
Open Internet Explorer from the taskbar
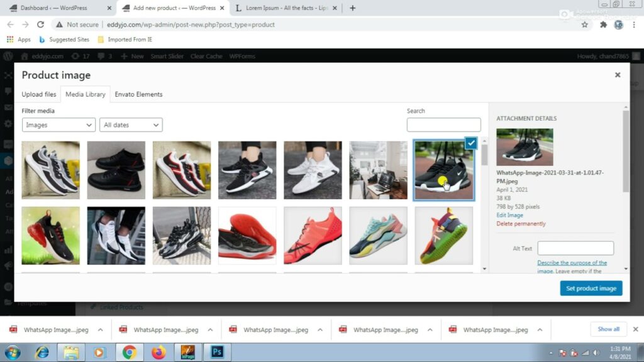[x=42, y=352]
